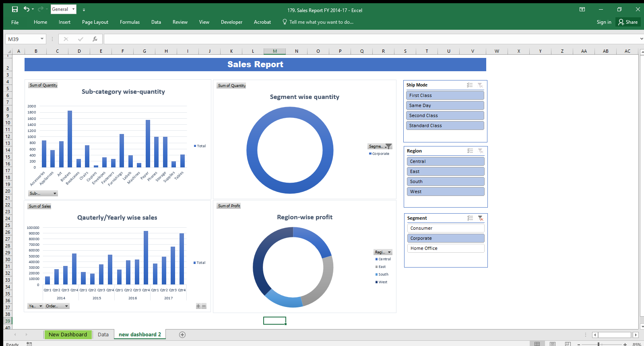
Task: Expand entire field with chart plus button
Action: [x=198, y=306]
